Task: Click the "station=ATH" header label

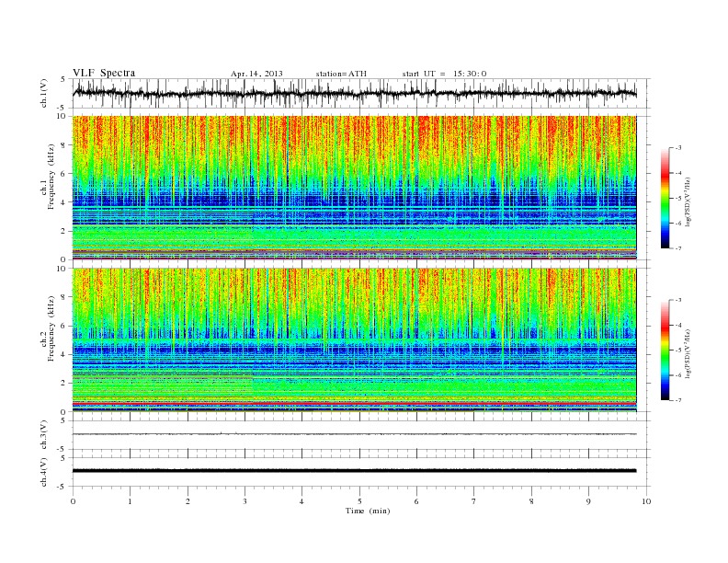Action: 341,74
